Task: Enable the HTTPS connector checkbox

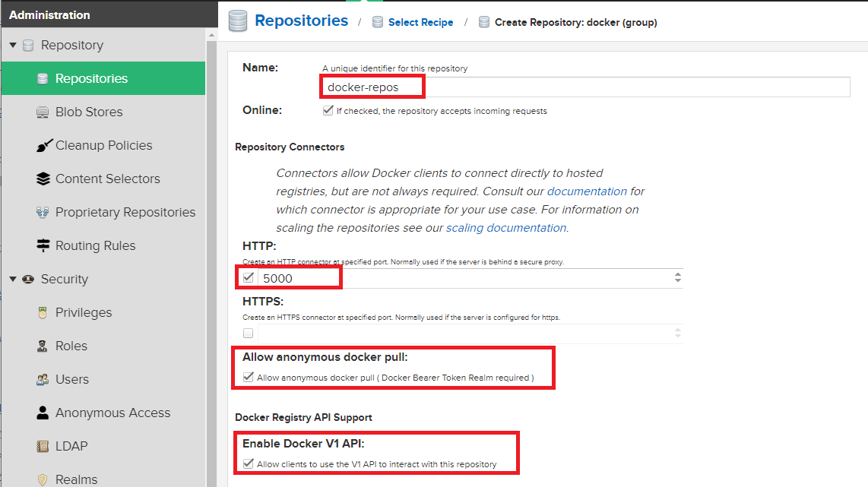Action: click(248, 334)
